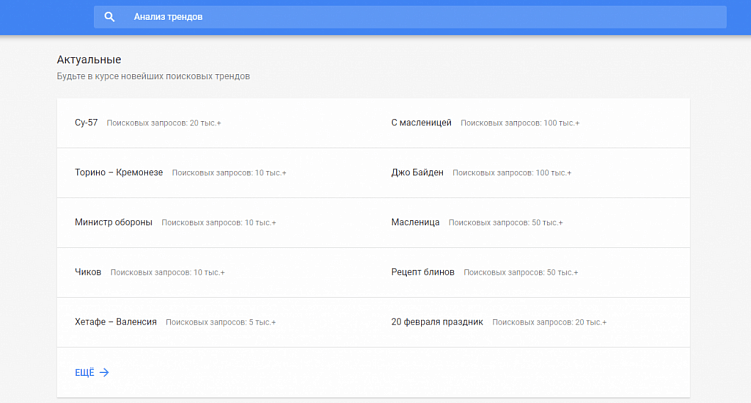
Task: Click the search count next to Рецепт блинов
Action: pyautogui.click(x=521, y=273)
